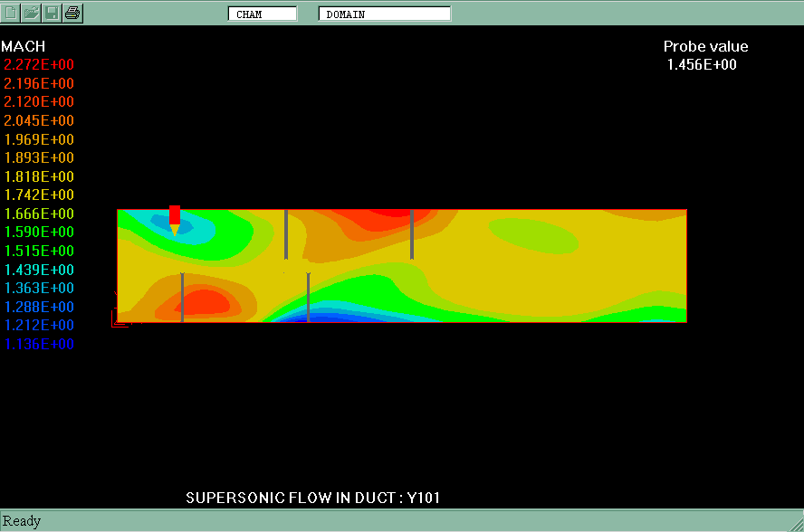Click the Open folder toolbar icon
The width and height of the screenshot is (804, 532).
(32, 13)
